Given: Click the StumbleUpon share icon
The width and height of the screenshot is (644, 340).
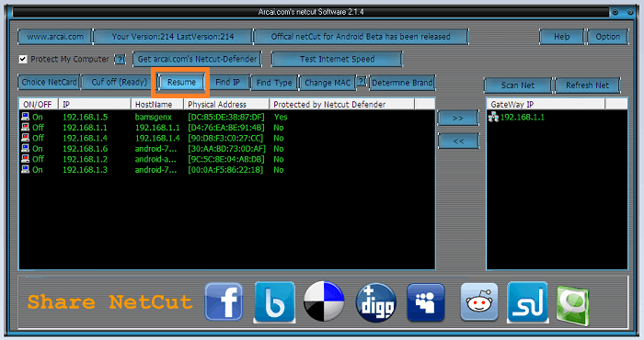Looking at the screenshot, I should point(527,301).
